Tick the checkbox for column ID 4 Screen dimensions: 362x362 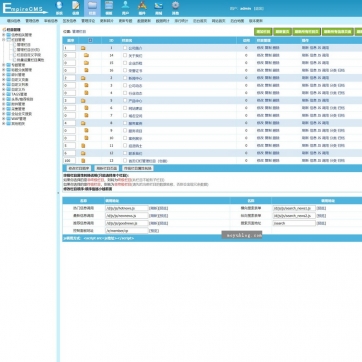pos(125,93)
